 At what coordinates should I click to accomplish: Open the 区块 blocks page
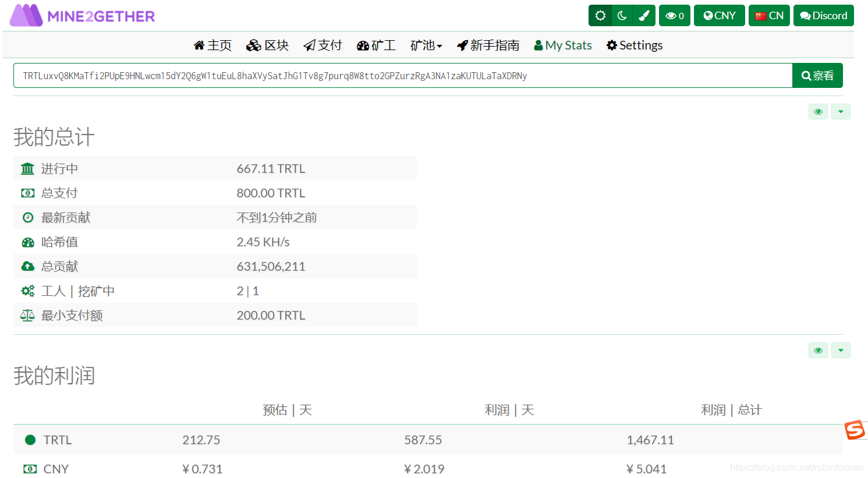267,45
